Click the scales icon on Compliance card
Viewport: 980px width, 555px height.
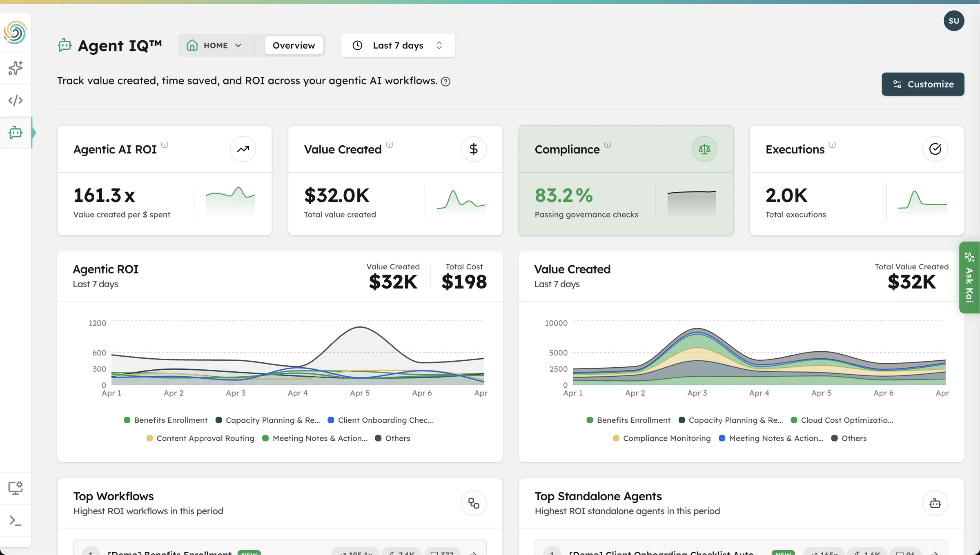[x=704, y=149]
